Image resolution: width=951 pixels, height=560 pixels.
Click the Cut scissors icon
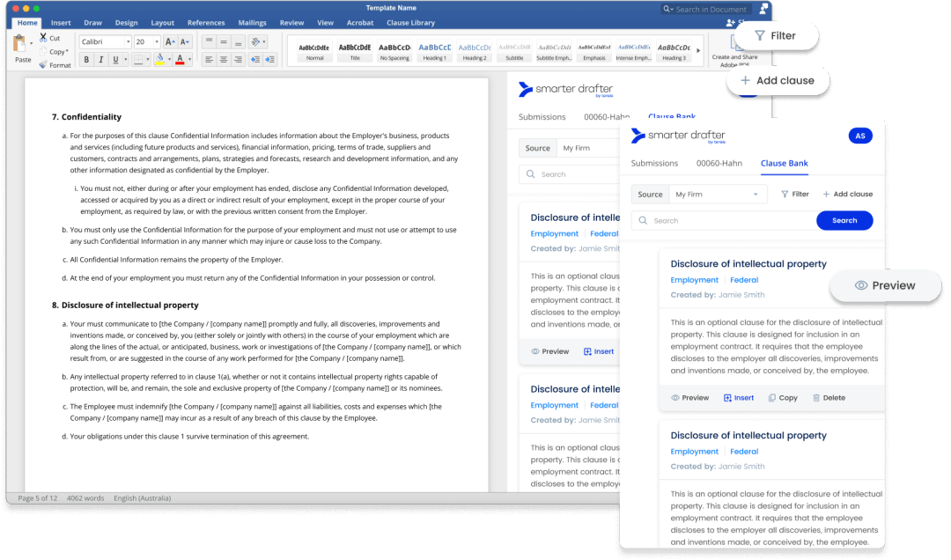click(43, 39)
